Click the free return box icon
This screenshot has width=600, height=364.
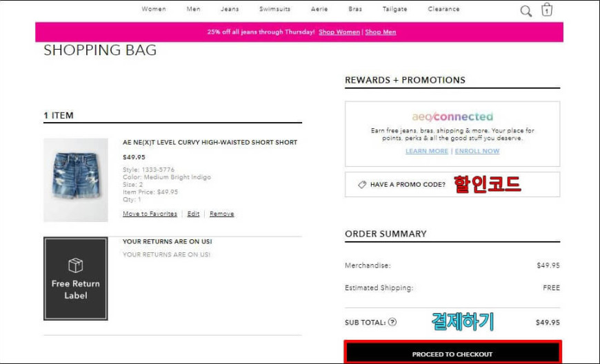(x=75, y=265)
